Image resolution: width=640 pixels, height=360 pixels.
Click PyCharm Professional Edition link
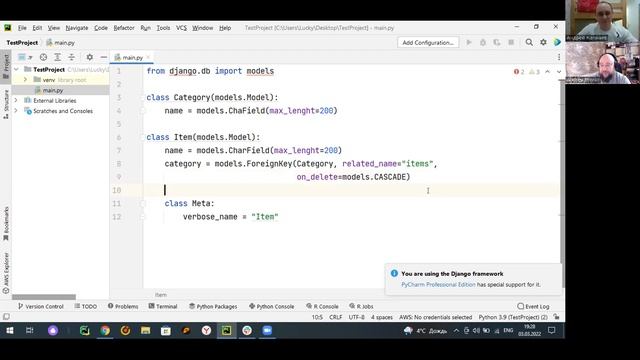pos(438,284)
